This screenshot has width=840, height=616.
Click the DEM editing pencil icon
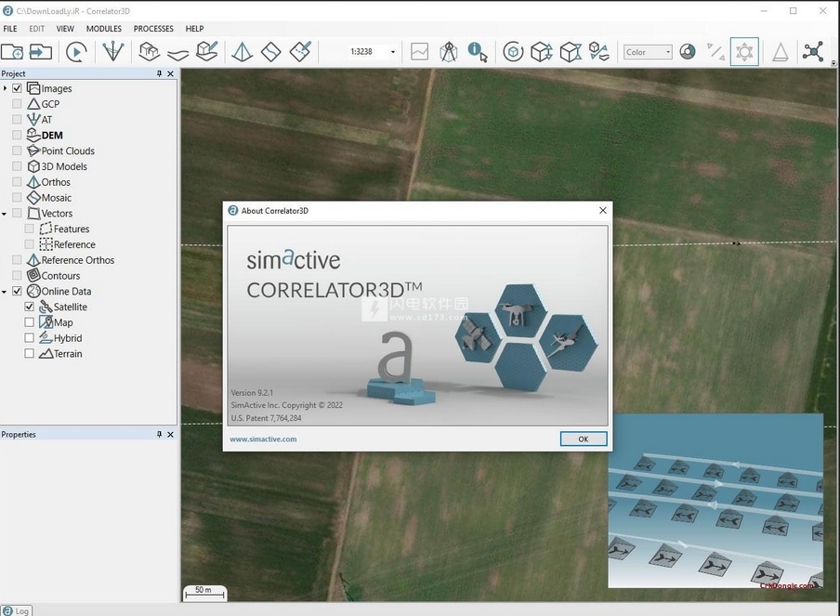point(207,51)
